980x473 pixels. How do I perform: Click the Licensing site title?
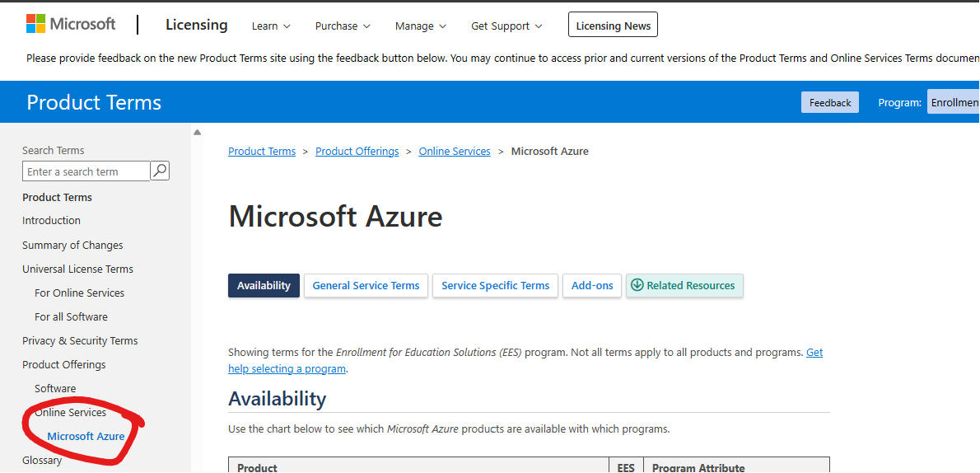(196, 25)
